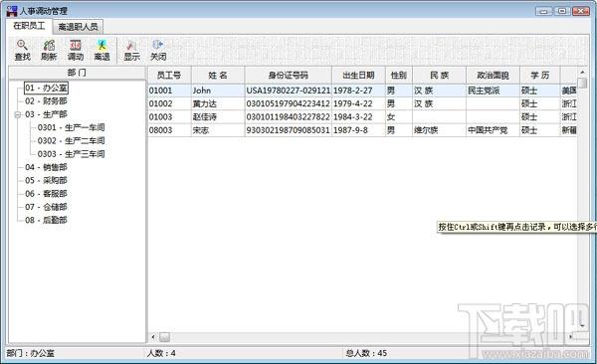597x364 pixels.
Task: Select the 在职员工 tab
Action: tap(29, 26)
